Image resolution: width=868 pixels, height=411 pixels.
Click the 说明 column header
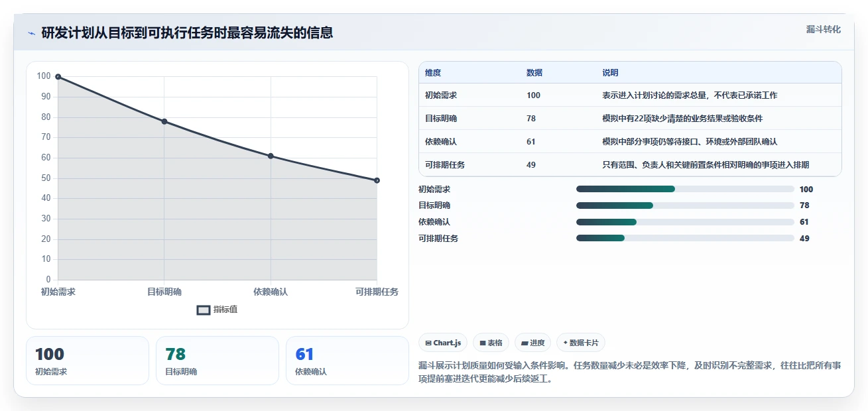pyautogui.click(x=610, y=73)
